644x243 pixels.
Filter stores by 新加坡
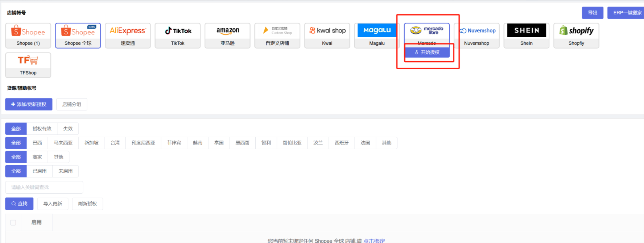[x=91, y=143]
